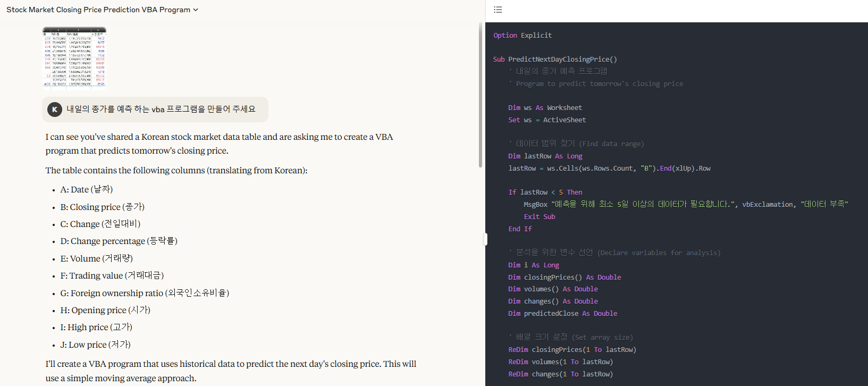The height and width of the screenshot is (386, 868).
Task: Click list item 'D: Change percentage (등락률)'
Action: (119, 241)
